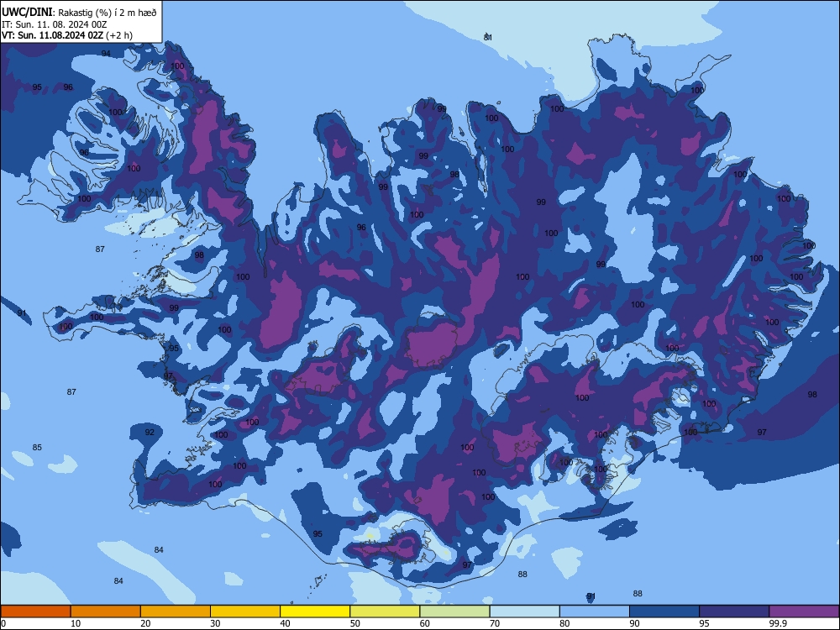
Task: Click the legend tick label '80'
Action: 564,623
